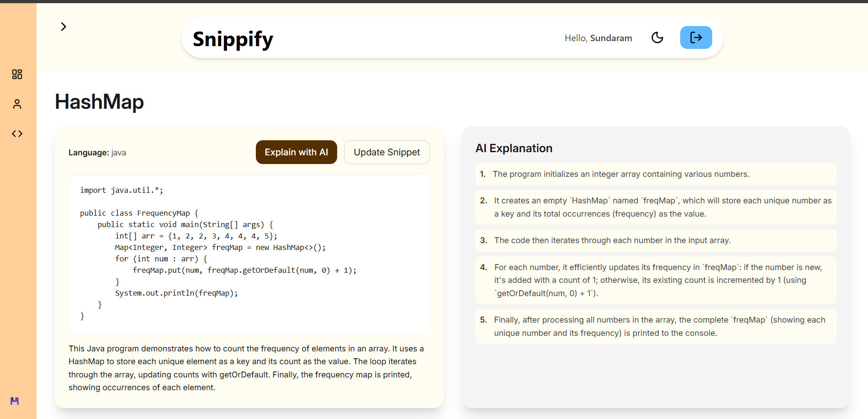Click the floppy disk icon at sidebar bottom
The image size is (868, 419).
tap(15, 401)
